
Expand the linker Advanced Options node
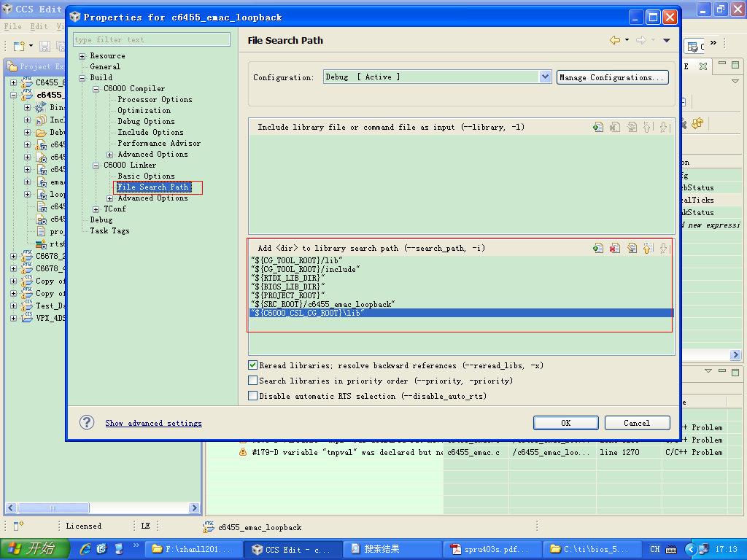pyautogui.click(x=109, y=198)
